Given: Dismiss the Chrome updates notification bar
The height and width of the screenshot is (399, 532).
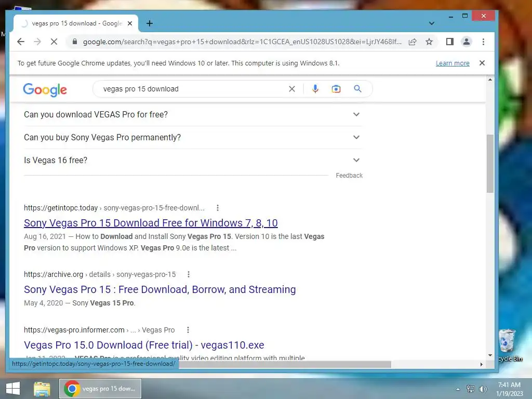Looking at the screenshot, I should pyautogui.click(x=482, y=63).
